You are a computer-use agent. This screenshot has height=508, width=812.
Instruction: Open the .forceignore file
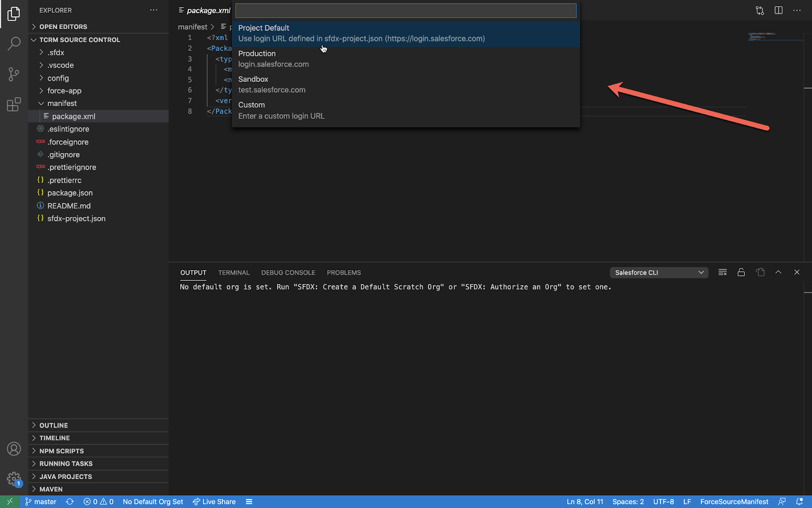(98, 142)
